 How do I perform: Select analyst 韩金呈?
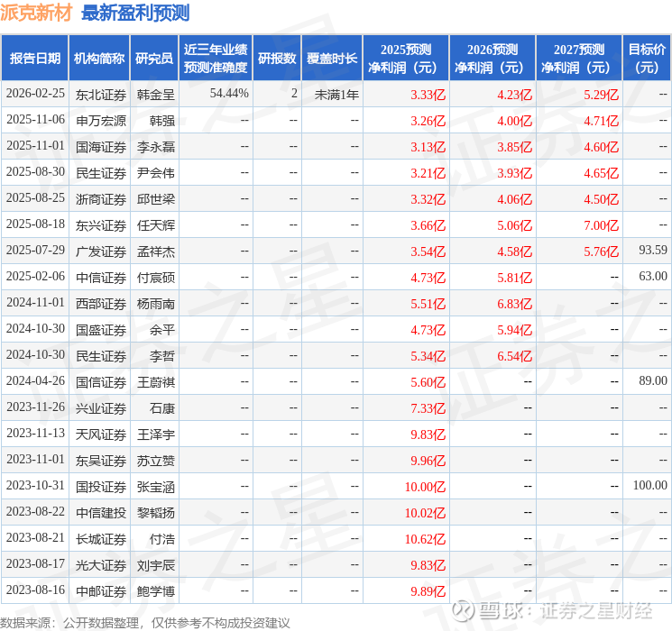tap(156, 95)
